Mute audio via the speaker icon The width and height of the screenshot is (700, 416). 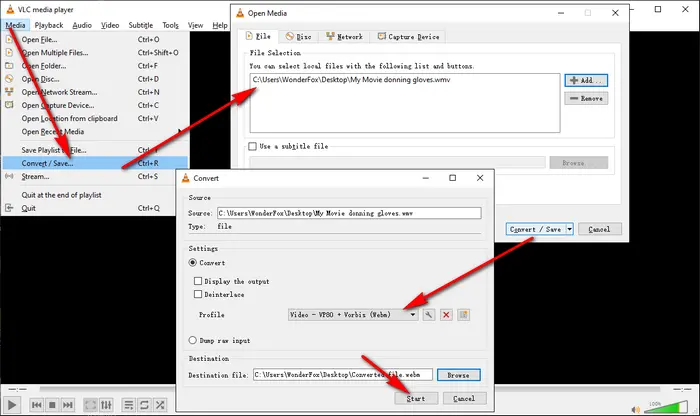click(636, 409)
